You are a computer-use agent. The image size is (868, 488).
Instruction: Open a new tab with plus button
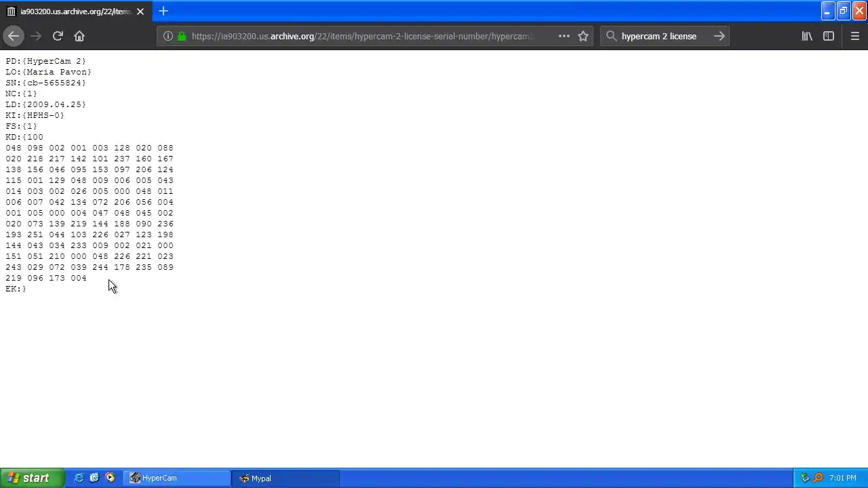pos(163,11)
